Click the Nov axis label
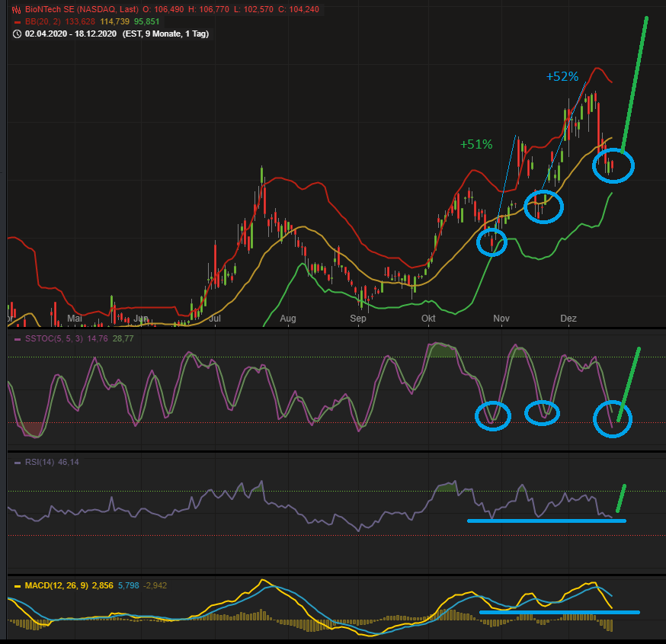This screenshot has width=666, height=644. (501, 318)
